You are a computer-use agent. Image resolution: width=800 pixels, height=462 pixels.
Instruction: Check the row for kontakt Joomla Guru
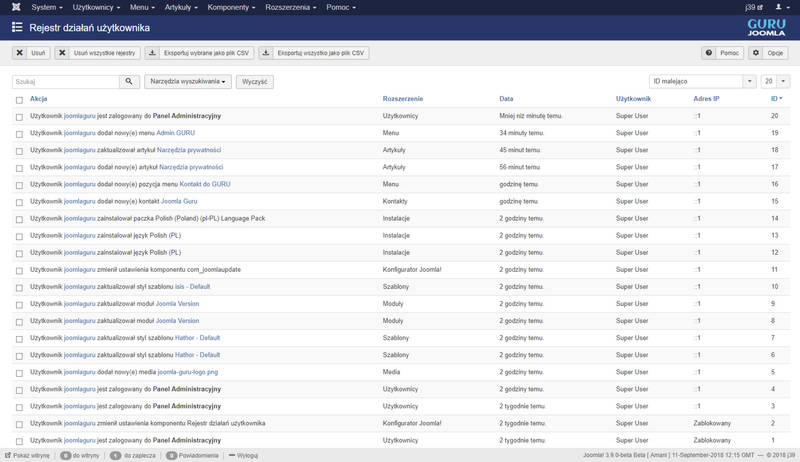(19, 202)
